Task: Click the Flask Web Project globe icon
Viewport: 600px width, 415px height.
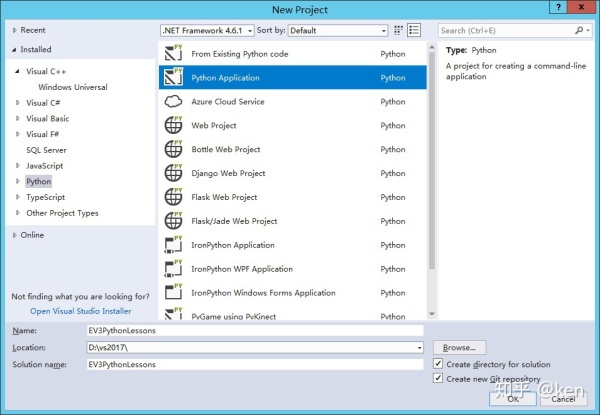Action: click(173, 197)
